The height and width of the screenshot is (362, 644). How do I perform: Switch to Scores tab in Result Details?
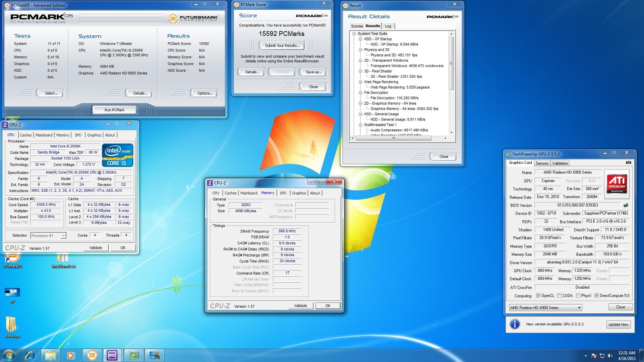click(x=357, y=26)
